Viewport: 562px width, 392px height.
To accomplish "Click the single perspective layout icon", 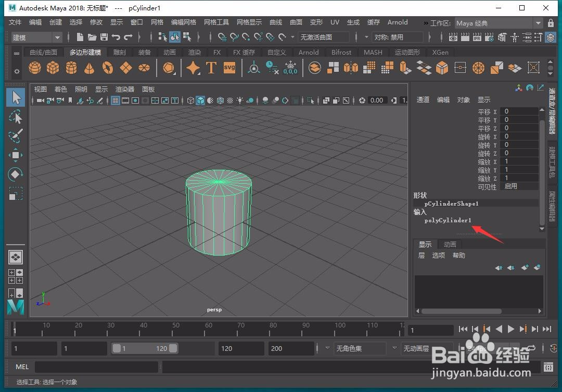I will click(x=16, y=257).
